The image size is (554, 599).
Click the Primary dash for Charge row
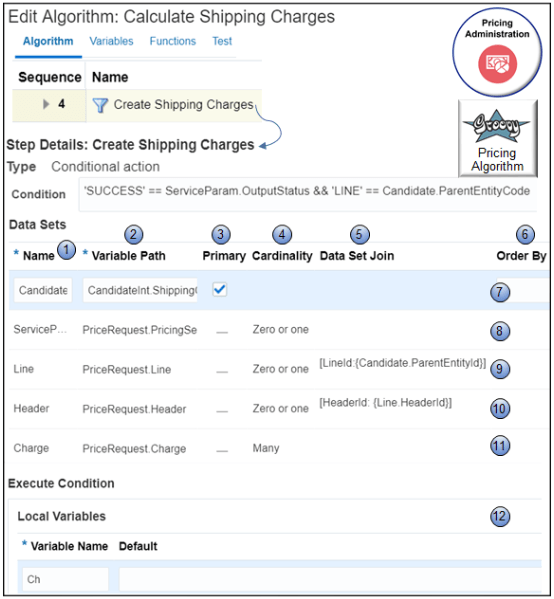click(222, 451)
